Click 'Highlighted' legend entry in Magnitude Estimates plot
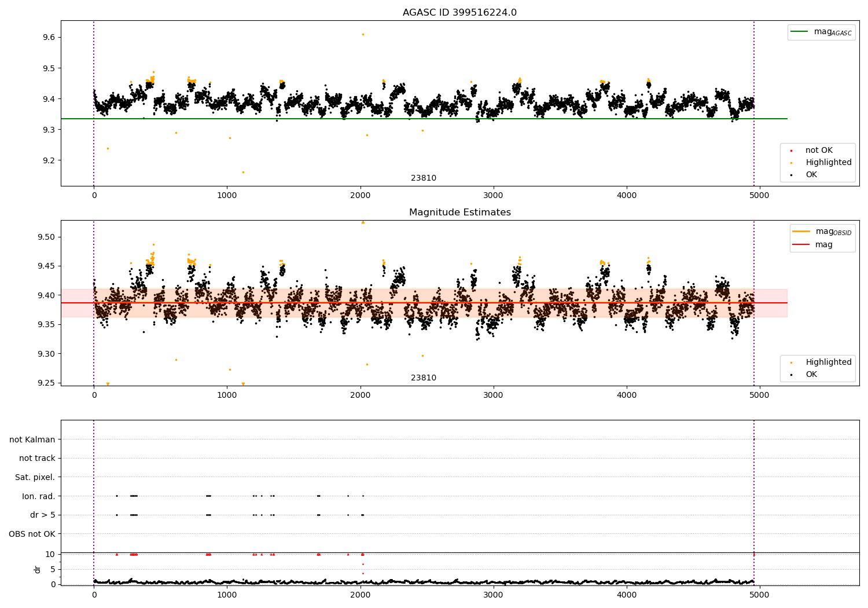The image size is (868, 608). pos(828,362)
